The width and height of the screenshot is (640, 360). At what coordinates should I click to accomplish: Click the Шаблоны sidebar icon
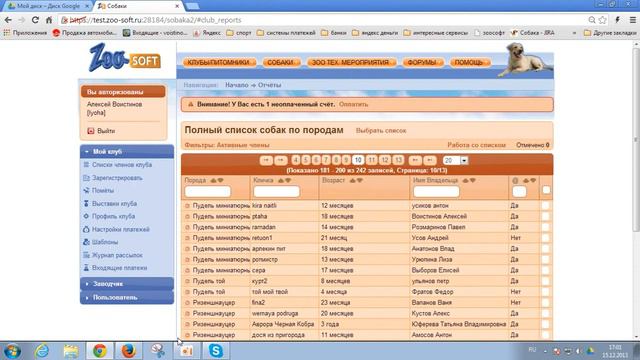[x=86, y=242]
